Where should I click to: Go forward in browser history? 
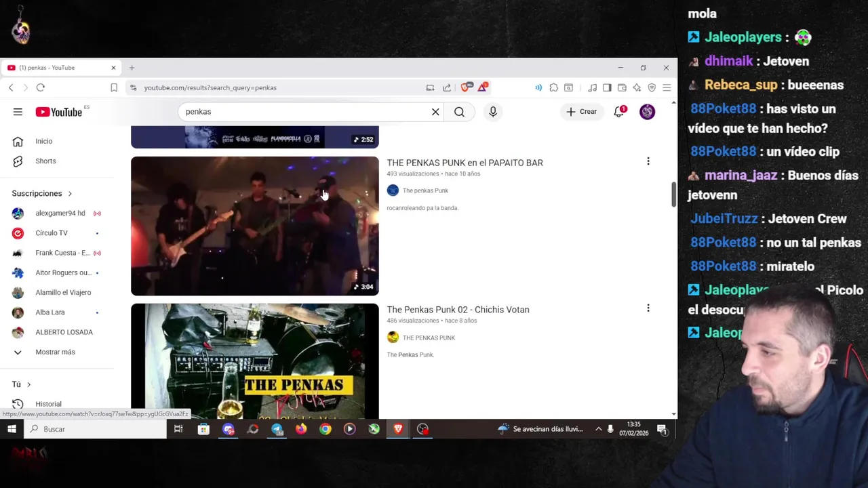[25, 87]
